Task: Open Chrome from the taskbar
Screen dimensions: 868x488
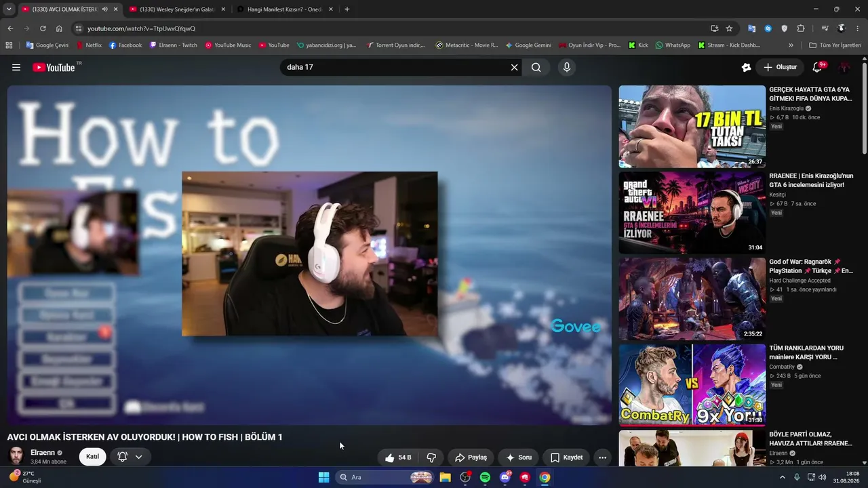Action: point(545,477)
